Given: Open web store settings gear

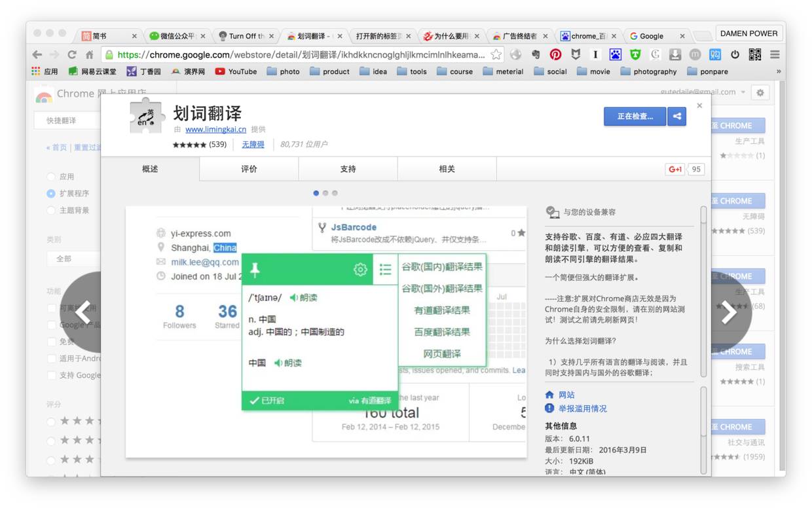Looking at the screenshot, I should point(760,93).
